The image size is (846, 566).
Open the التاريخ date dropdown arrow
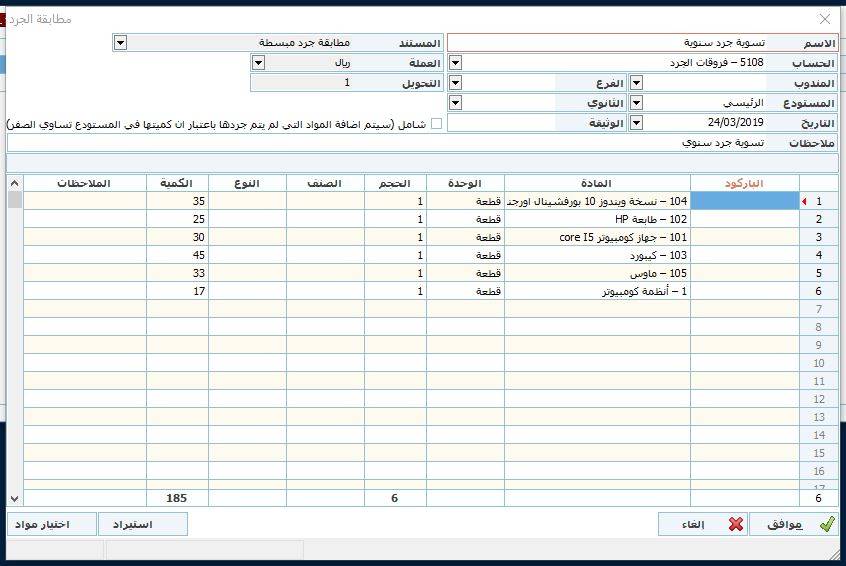pos(637,123)
